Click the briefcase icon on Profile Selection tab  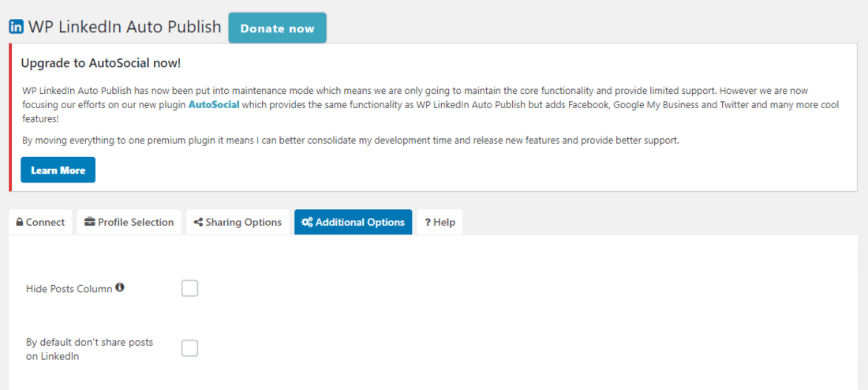coord(90,223)
